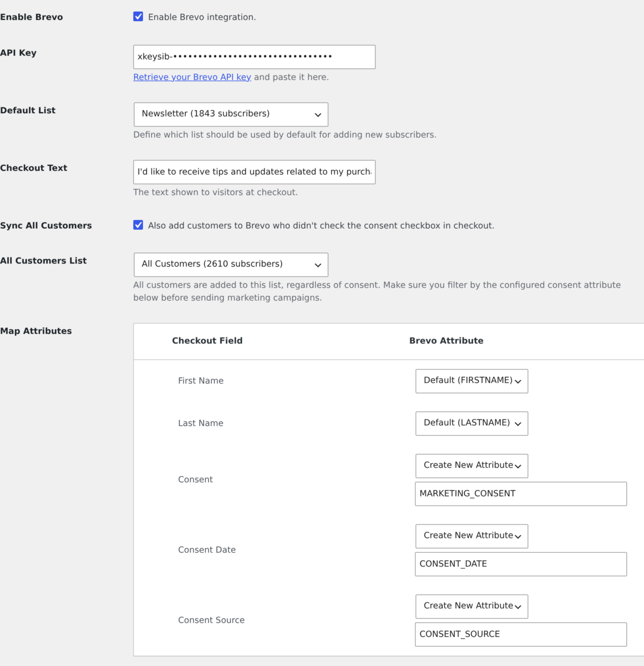Click the 'Enable Brevo integration.' checkbox text
644x666 pixels.
coord(202,17)
